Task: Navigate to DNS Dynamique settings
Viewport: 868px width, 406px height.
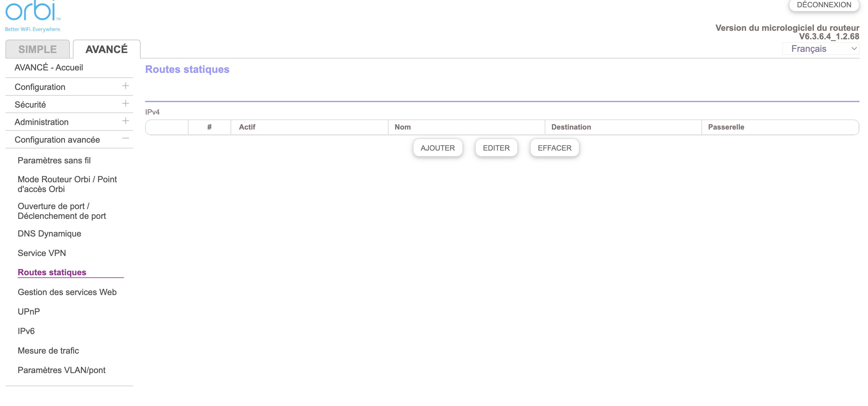Action: click(50, 233)
